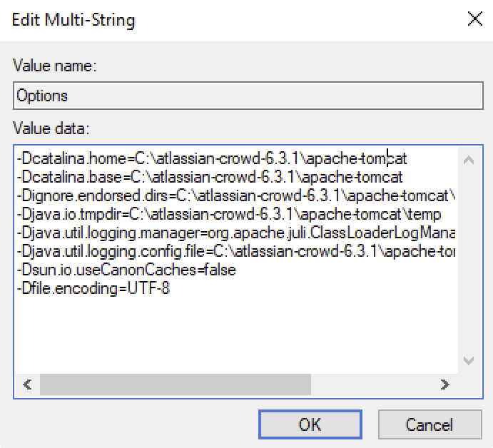Click the horizontal scrollbar thumb
The image size is (493, 448).
pyautogui.click(x=175, y=385)
